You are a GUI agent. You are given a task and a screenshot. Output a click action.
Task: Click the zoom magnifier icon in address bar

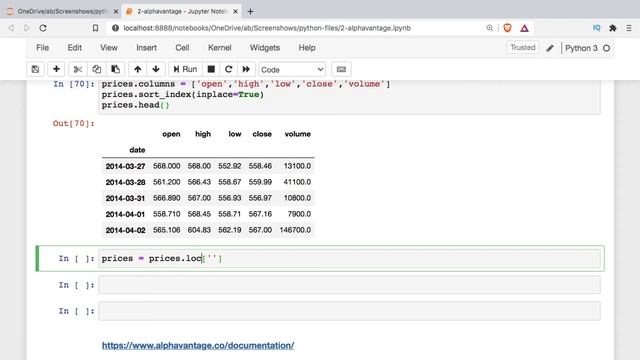click(x=489, y=28)
